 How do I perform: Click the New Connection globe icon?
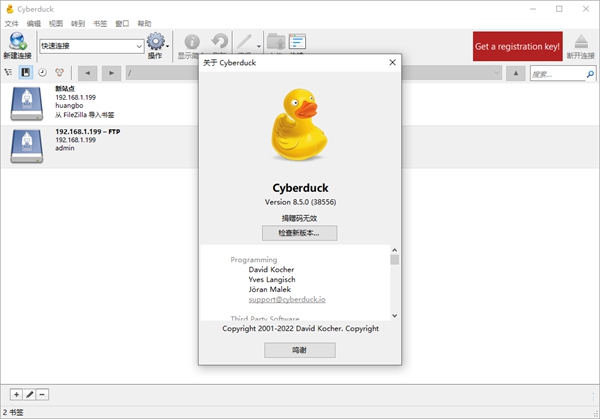pos(17,42)
